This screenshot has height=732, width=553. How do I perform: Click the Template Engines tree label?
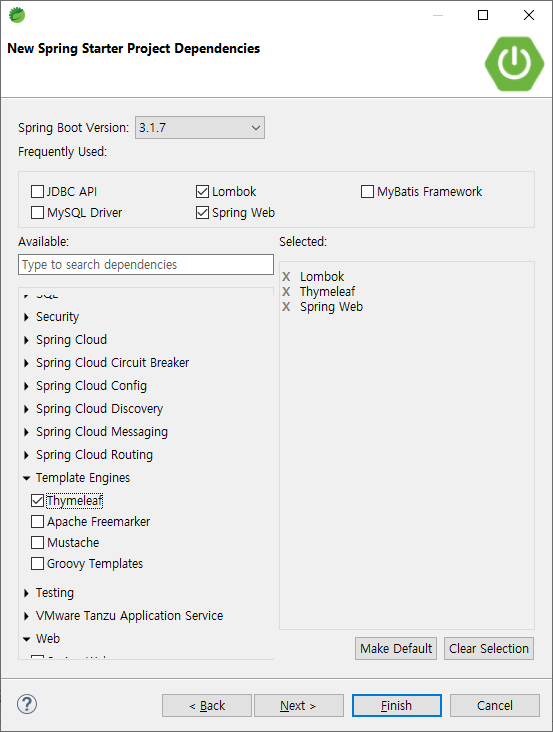83,478
